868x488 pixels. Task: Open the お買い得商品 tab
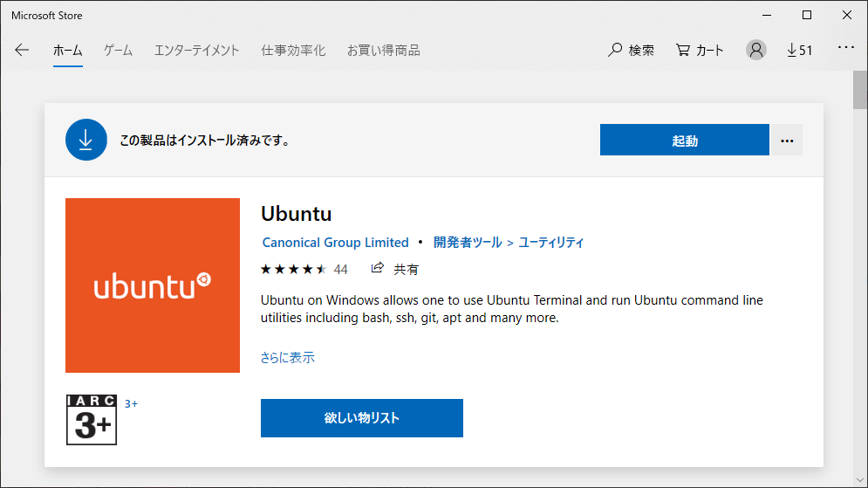(383, 51)
